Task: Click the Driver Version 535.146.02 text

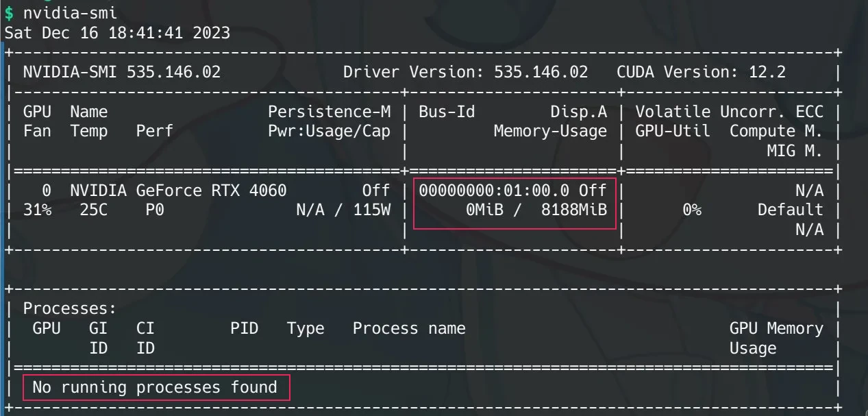Action: [465, 72]
